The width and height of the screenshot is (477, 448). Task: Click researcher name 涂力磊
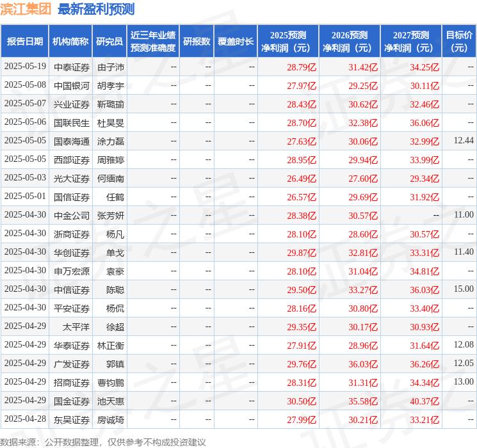coord(111,141)
